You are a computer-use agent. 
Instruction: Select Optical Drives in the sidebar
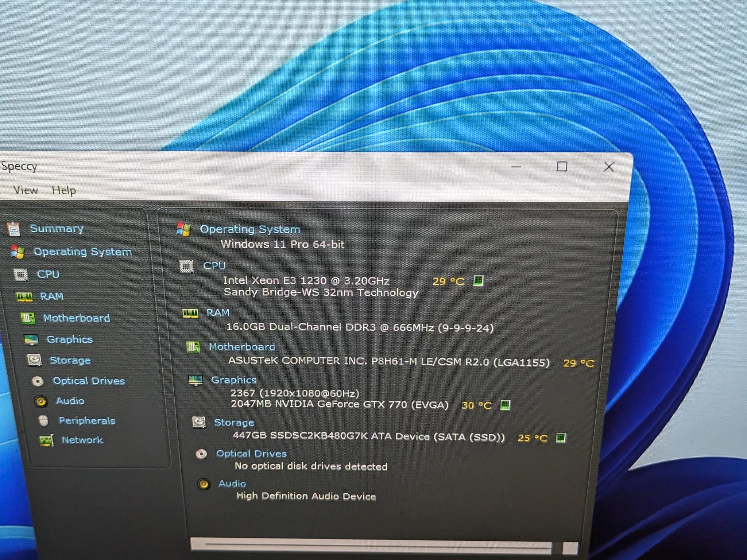coord(89,381)
